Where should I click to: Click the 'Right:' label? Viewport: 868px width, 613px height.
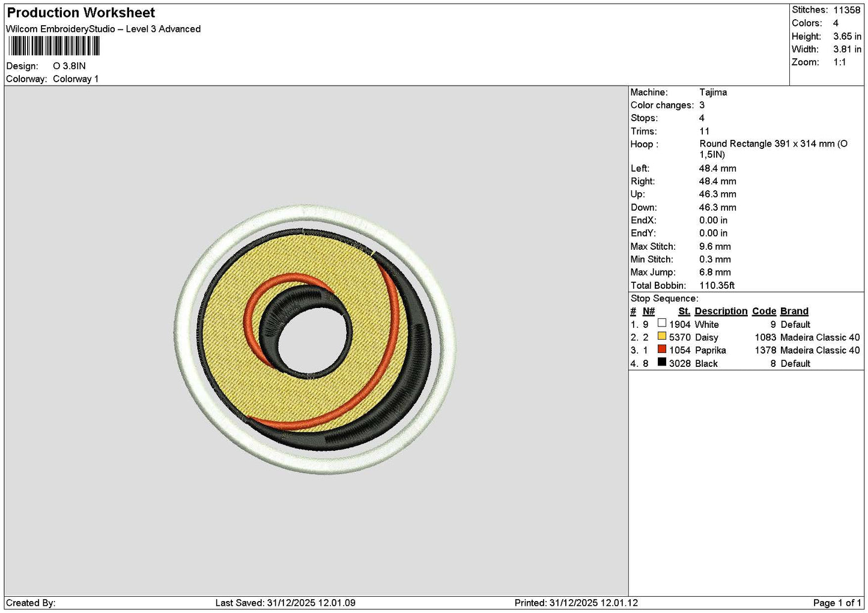(643, 181)
